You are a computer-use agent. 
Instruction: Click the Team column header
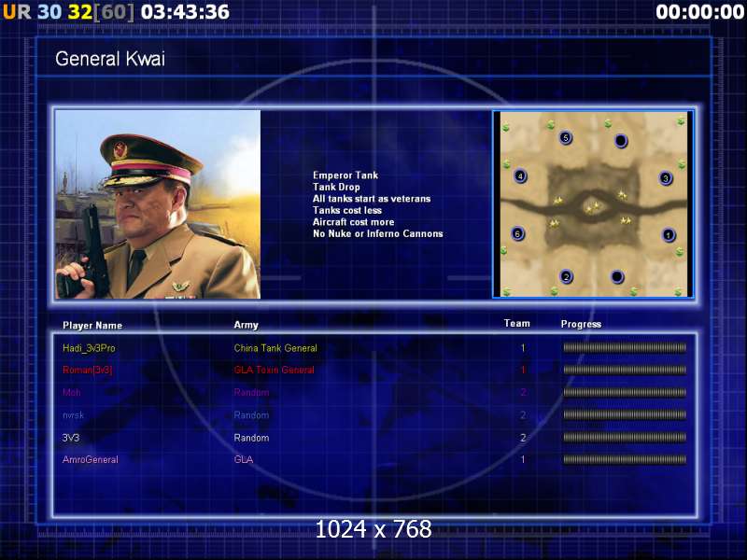[517, 323]
